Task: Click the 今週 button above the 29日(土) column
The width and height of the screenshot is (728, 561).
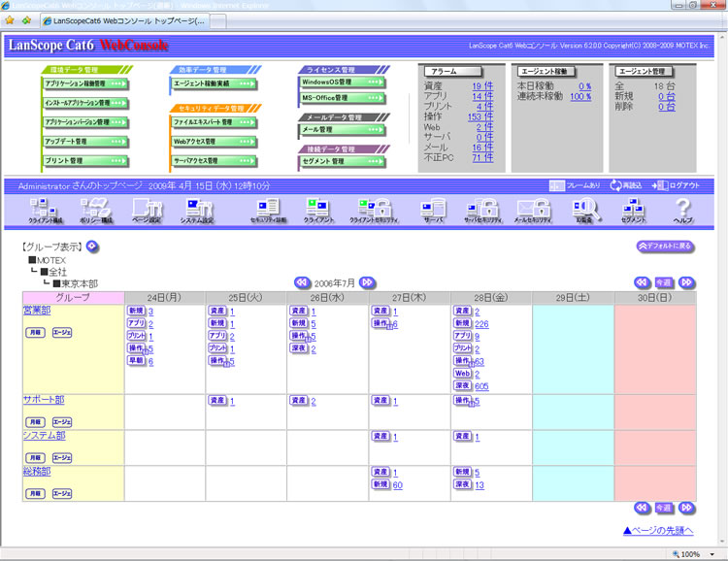Action: pyautogui.click(x=664, y=282)
